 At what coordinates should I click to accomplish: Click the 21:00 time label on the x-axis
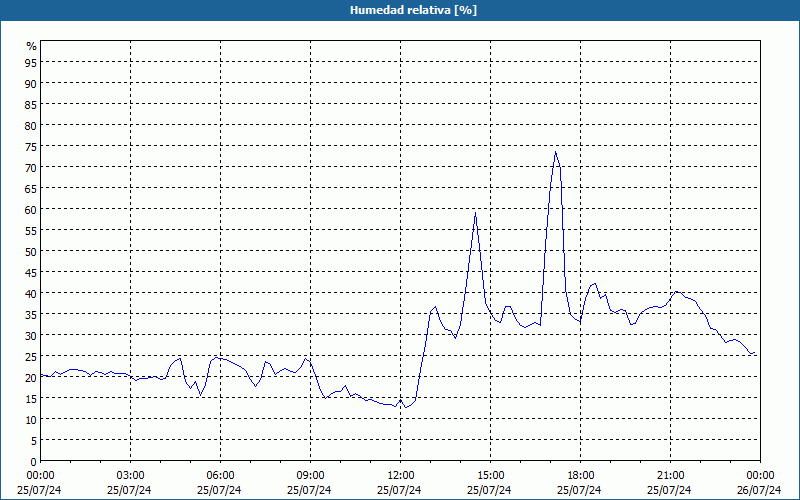click(670, 476)
